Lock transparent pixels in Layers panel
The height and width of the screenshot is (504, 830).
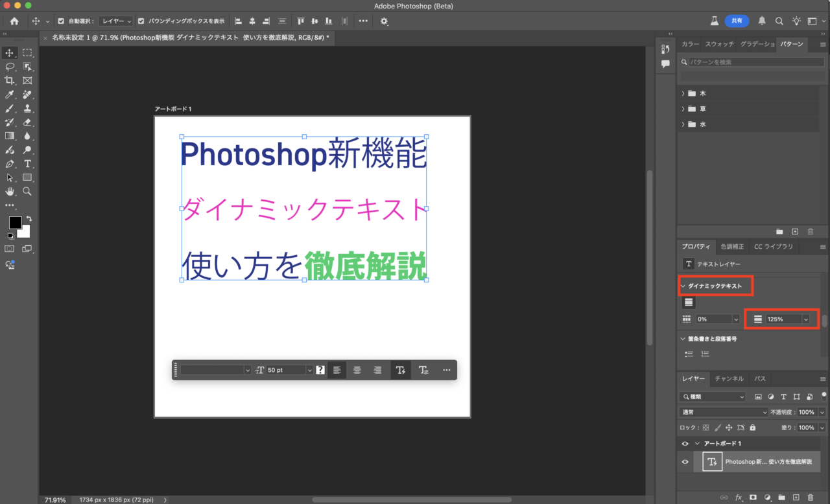pos(705,428)
